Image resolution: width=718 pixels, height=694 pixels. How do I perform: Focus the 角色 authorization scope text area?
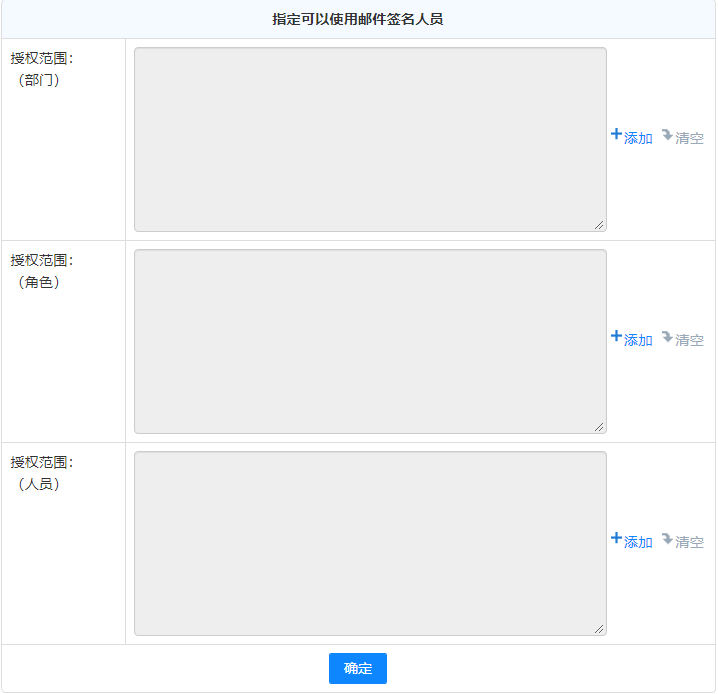point(370,341)
